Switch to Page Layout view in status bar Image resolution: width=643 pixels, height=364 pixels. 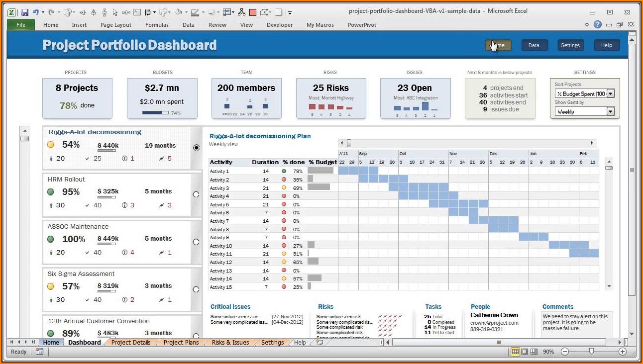525,352
